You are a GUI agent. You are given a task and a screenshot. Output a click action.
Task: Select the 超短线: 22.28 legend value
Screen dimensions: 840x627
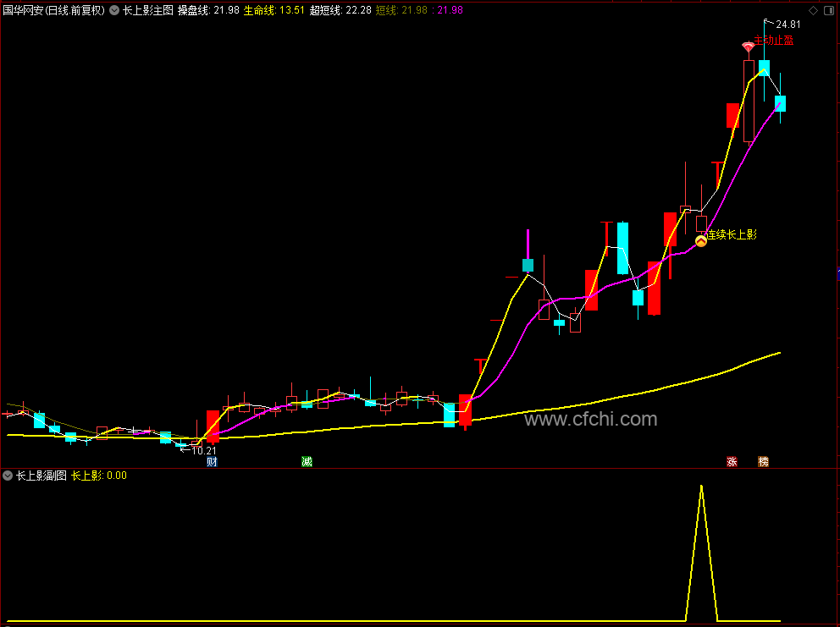pyautogui.click(x=340, y=10)
